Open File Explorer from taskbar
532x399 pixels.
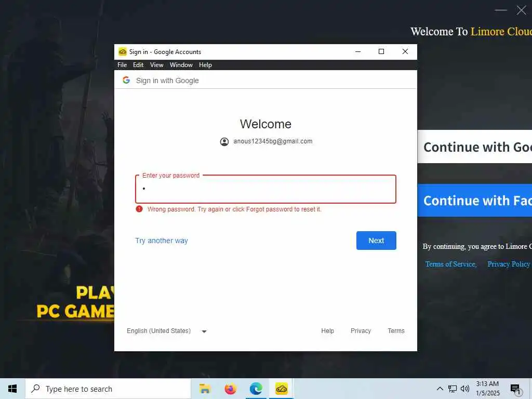pos(205,389)
